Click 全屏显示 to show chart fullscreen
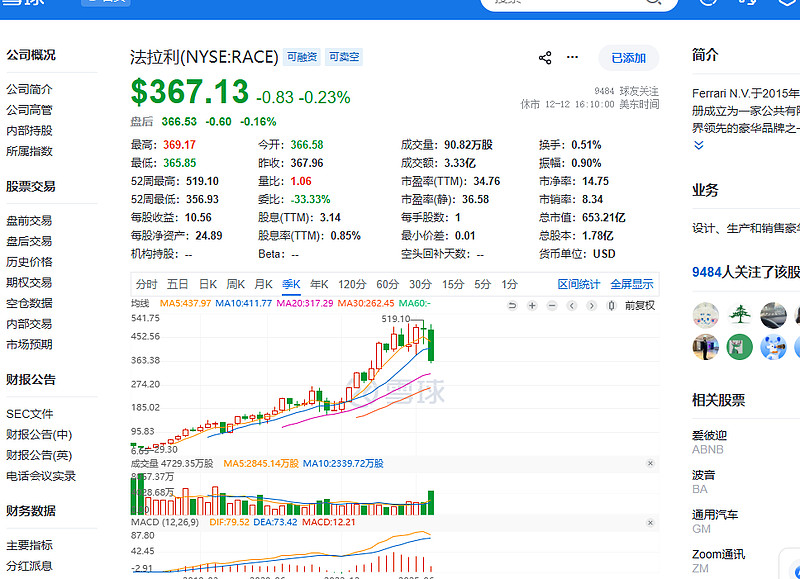 (632, 284)
